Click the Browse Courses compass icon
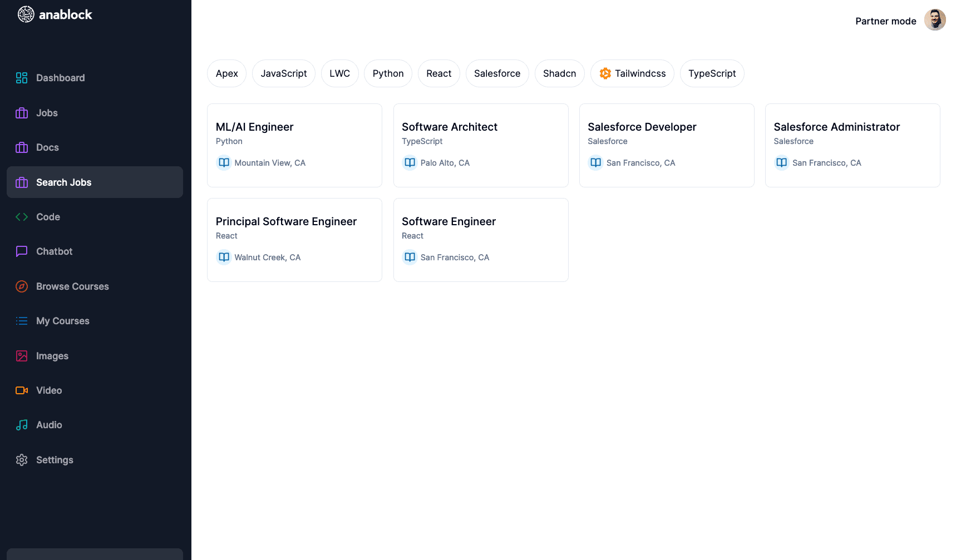The height and width of the screenshot is (560, 956). 22,286
